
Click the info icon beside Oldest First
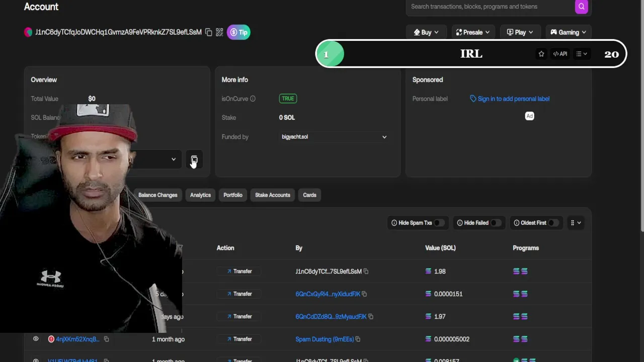tap(517, 223)
